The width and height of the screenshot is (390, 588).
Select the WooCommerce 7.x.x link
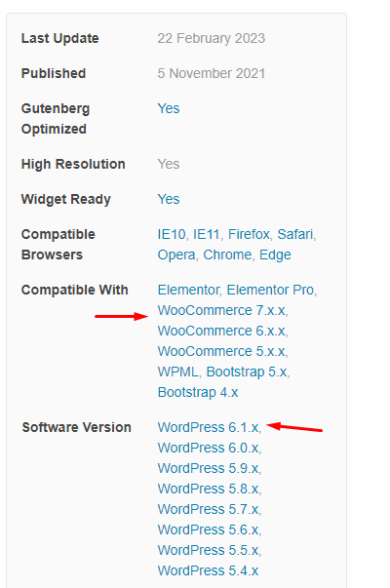[x=221, y=310]
